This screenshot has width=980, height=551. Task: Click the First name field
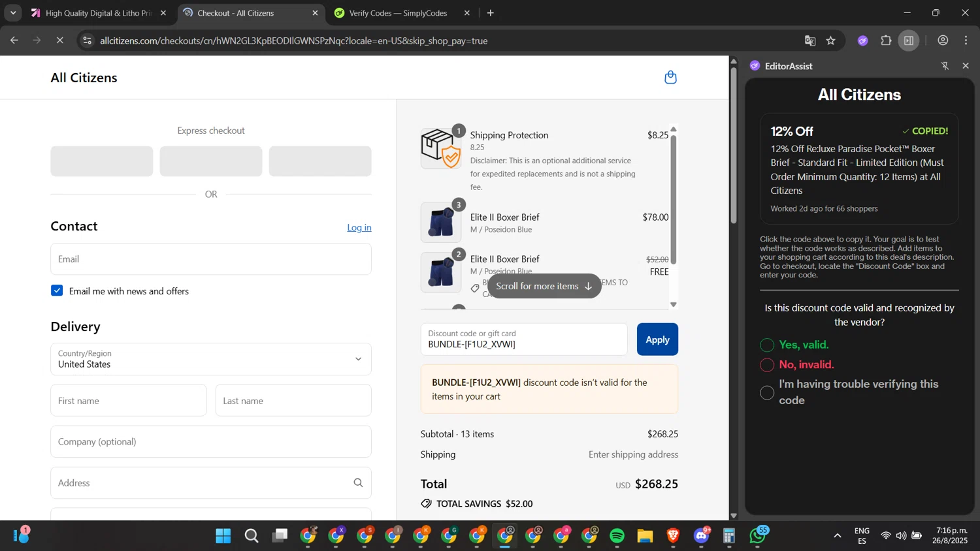pos(129,401)
